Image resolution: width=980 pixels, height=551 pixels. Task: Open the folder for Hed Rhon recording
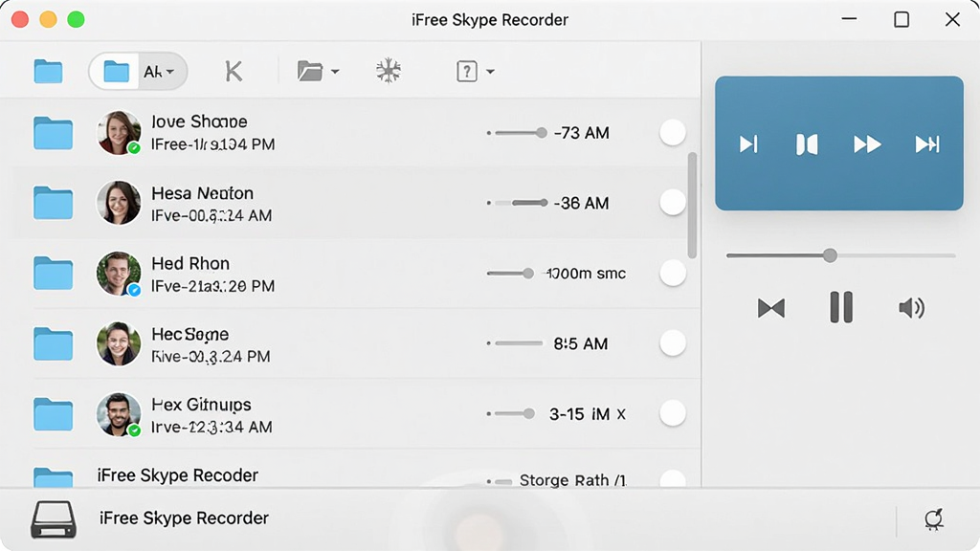(x=54, y=274)
